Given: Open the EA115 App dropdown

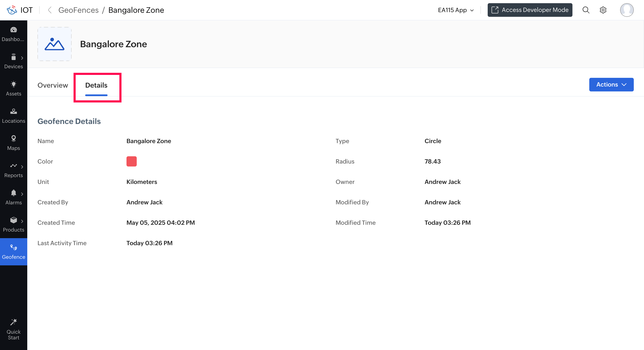Looking at the screenshot, I should pos(456,10).
